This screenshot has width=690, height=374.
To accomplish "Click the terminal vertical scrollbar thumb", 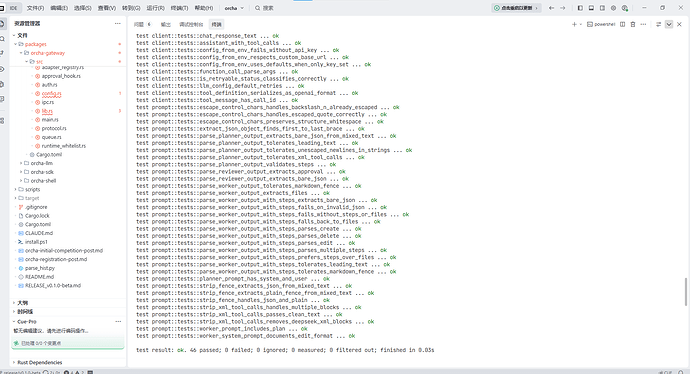I will click(685, 291).
